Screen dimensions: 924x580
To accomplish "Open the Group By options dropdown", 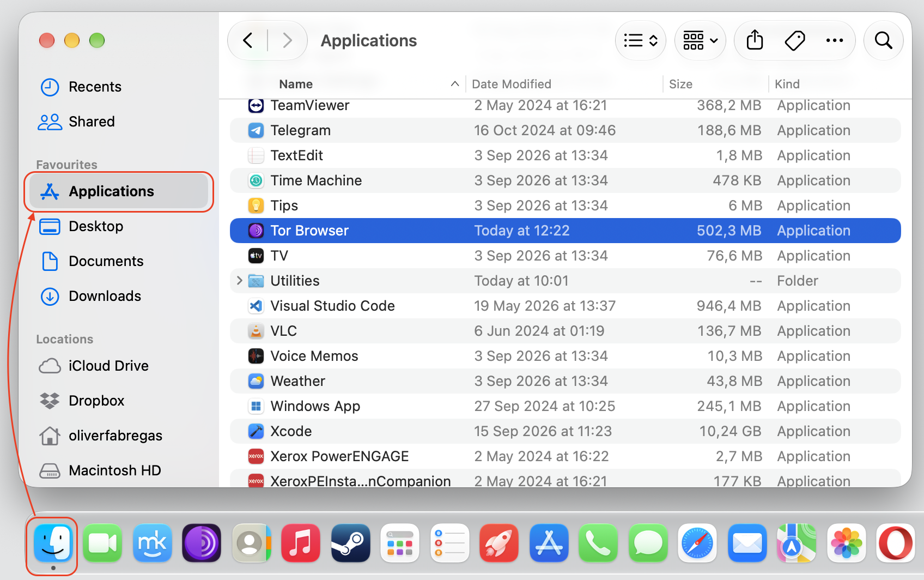I will [700, 40].
